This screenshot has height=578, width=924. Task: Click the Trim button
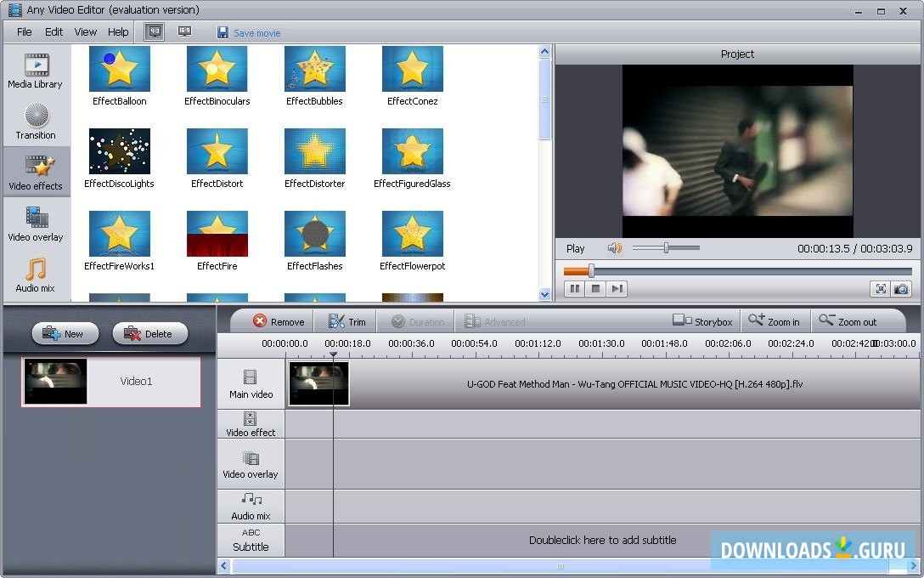[346, 321]
